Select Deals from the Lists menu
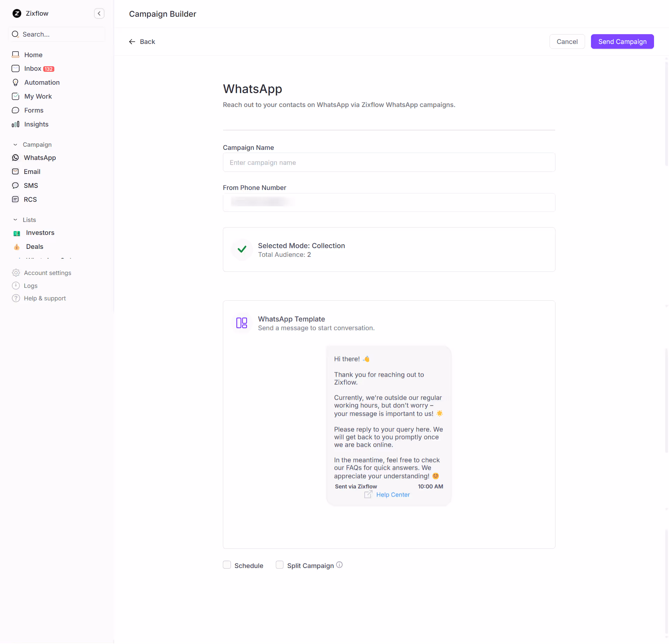The image size is (669, 644). pyautogui.click(x=35, y=246)
